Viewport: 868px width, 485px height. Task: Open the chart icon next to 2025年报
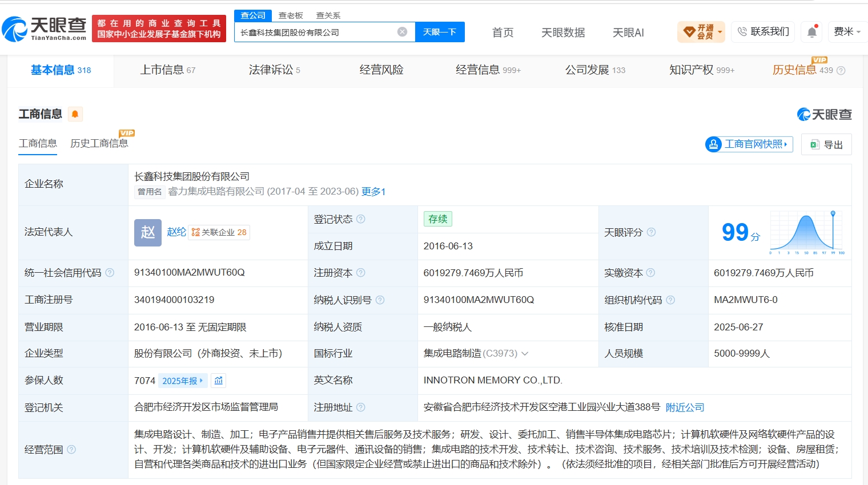point(218,381)
